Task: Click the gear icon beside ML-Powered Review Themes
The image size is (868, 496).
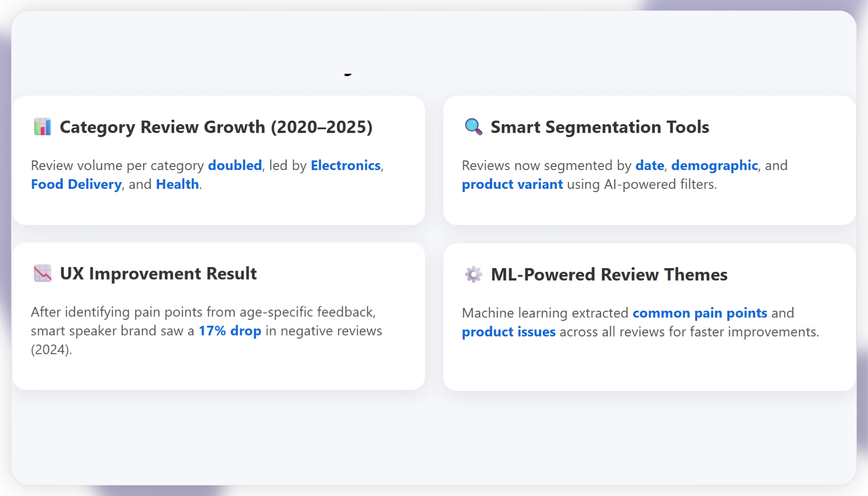Action: 473,274
